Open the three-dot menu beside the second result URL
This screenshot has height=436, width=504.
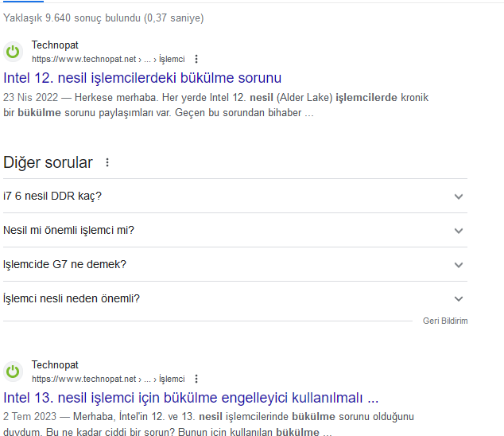coord(196,379)
